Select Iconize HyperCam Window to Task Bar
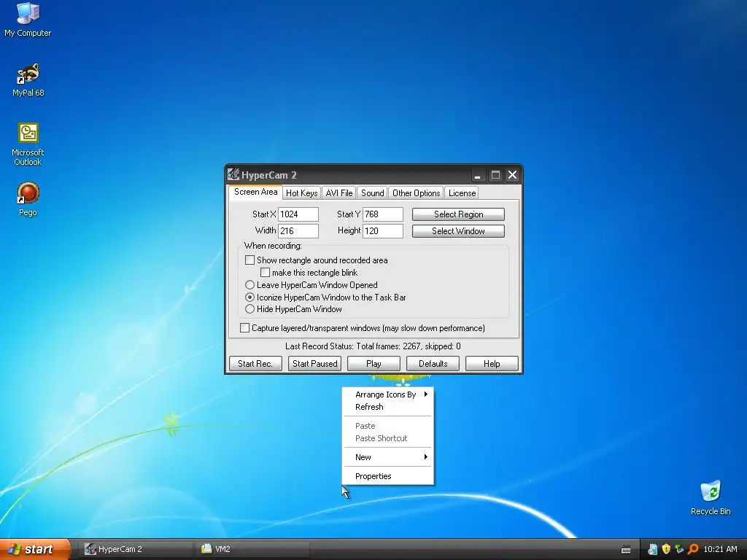The height and width of the screenshot is (560, 747). (249, 297)
